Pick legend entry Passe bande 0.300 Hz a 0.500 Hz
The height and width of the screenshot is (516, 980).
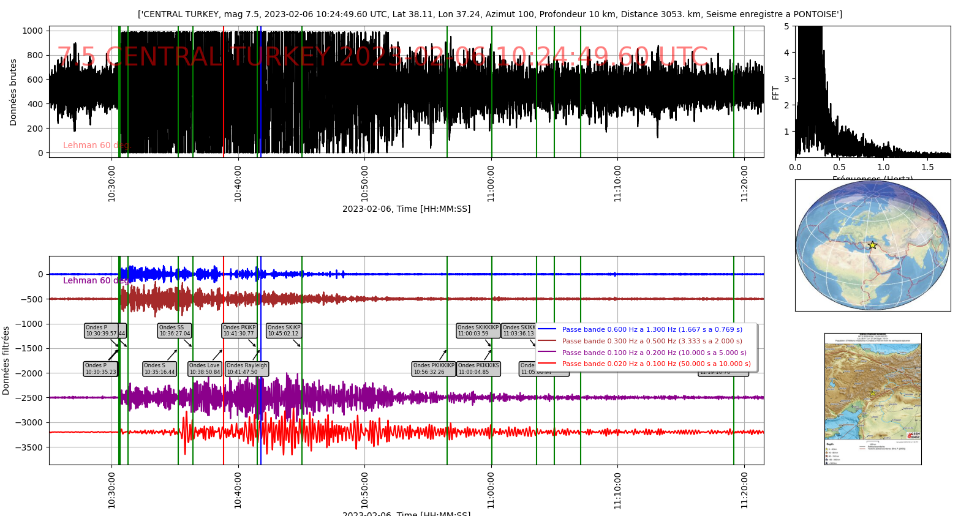[652, 341]
